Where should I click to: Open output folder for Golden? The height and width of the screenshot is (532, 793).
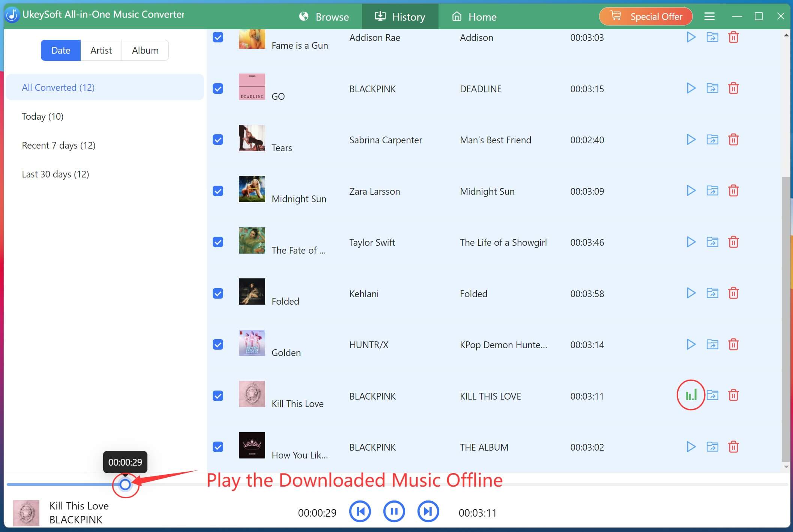pos(712,344)
